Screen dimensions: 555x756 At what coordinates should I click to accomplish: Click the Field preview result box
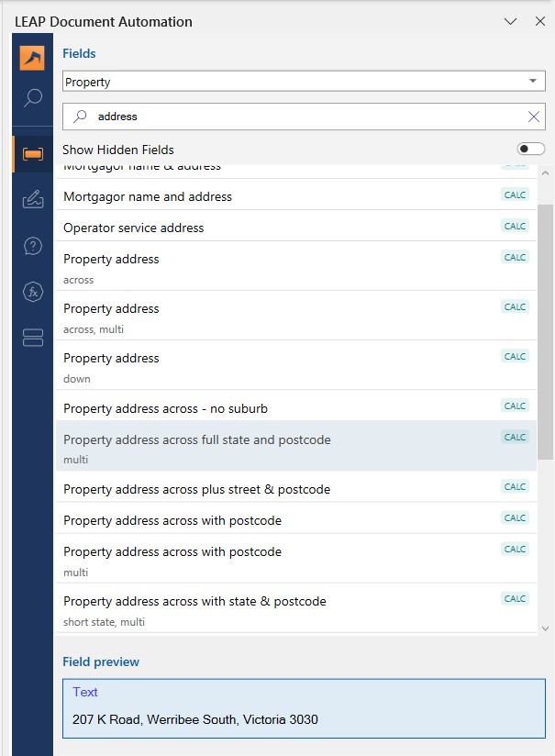click(x=304, y=708)
